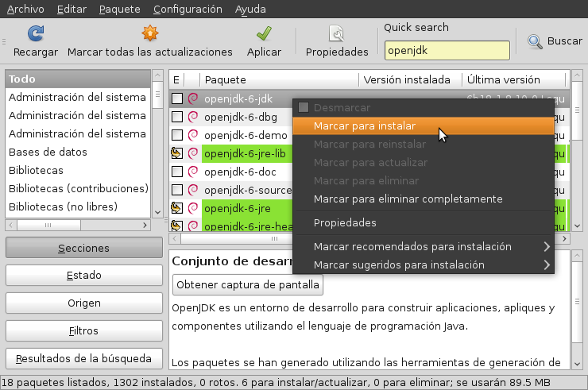Image resolution: width=588 pixels, height=390 pixels.
Task: Expand Marcar sugeridos para instalación submenu arrow
Action: tap(547, 265)
